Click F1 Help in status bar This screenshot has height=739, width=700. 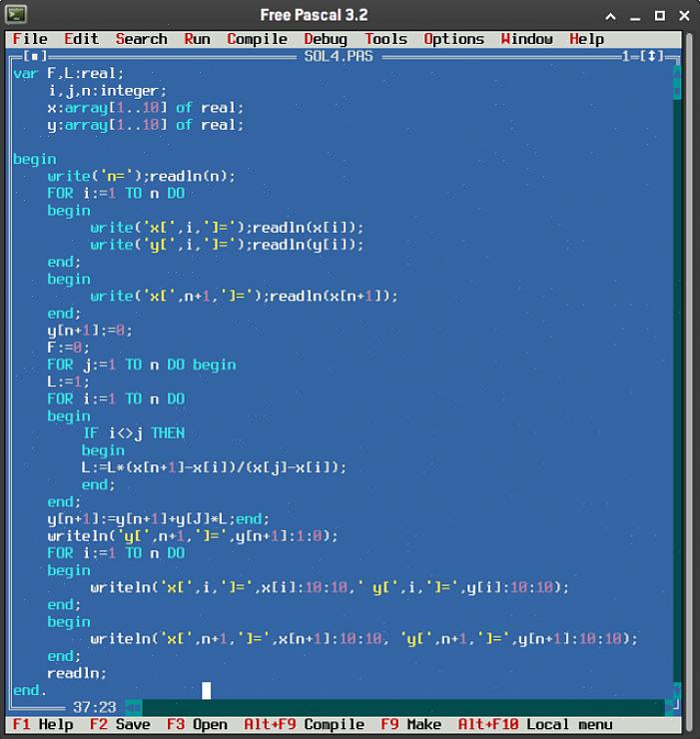pyautogui.click(x=42, y=725)
